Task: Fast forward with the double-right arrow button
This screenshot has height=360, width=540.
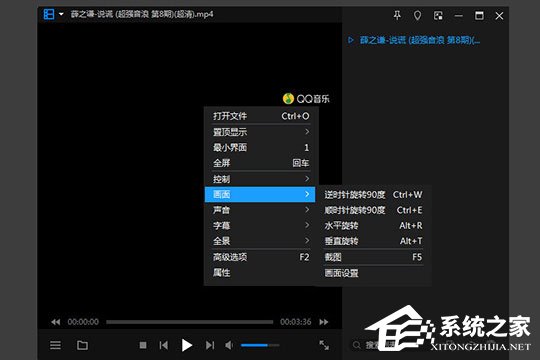Action: pos(324,322)
